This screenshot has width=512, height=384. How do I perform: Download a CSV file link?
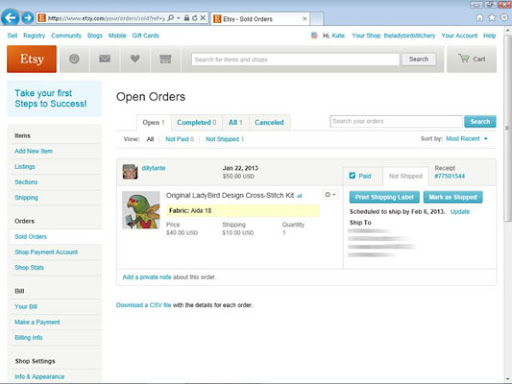point(144,305)
